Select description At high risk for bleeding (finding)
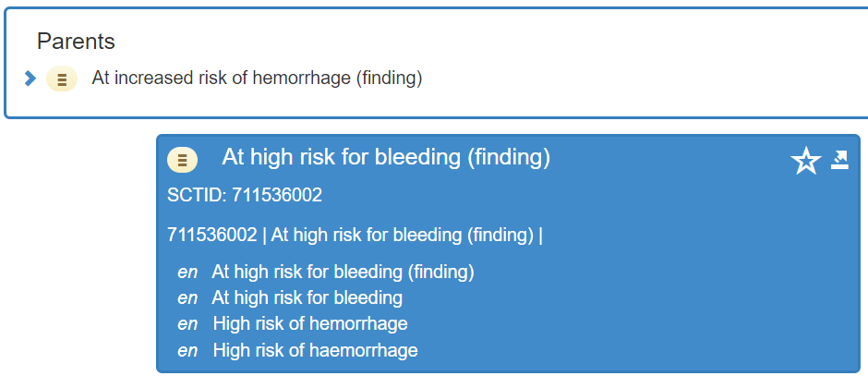Viewport: 868px width, 376px height. (343, 272)
